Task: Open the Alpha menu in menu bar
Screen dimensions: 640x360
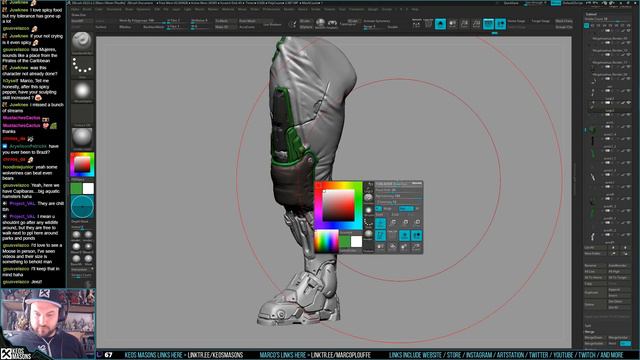Action: (x=76, y=9)
